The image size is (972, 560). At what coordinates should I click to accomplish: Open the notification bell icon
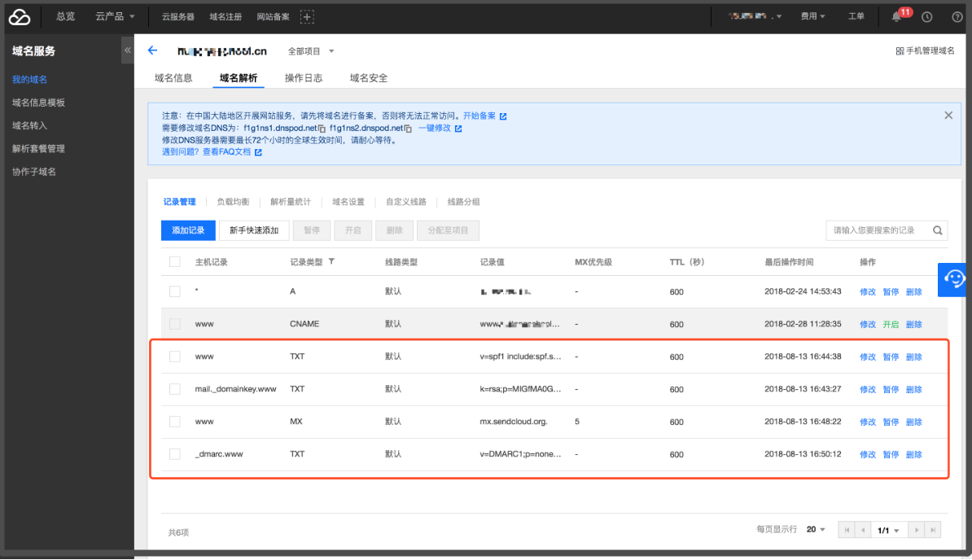[896, 17]
